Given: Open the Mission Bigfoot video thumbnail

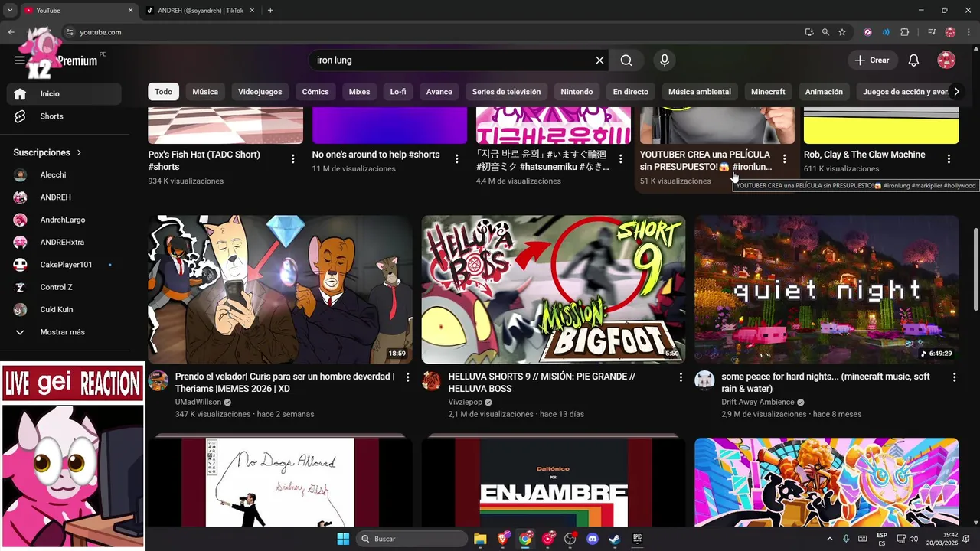Looking at the screenshot, I should click(554, 289).
